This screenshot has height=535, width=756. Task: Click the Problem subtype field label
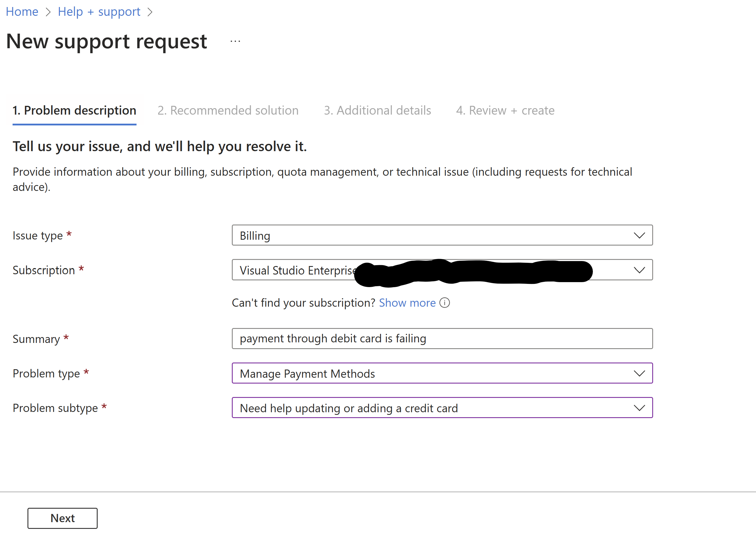point(55,408)
